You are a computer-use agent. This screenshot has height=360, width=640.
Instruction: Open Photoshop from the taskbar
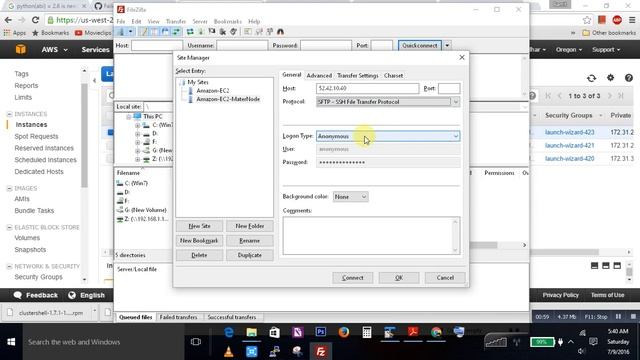321,332
